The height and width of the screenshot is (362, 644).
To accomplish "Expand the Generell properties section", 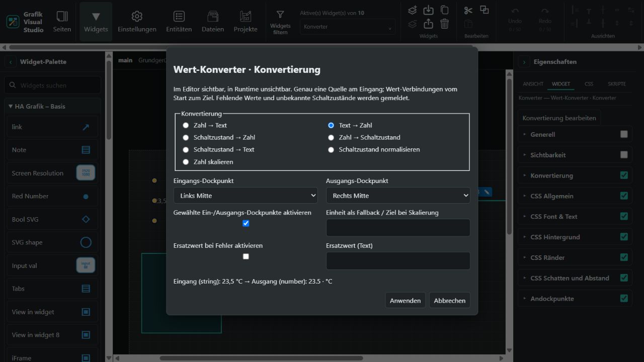I will tap(575, 134).
